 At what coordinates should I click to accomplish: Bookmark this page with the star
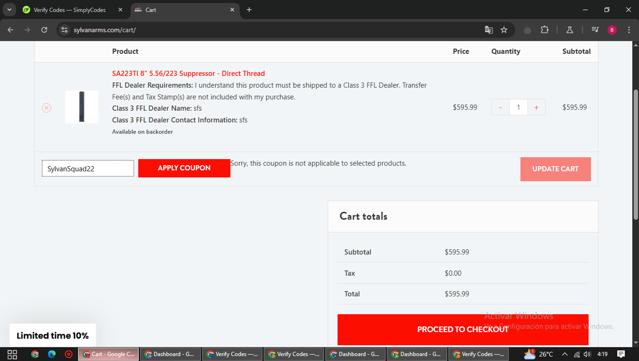point(504,30)
